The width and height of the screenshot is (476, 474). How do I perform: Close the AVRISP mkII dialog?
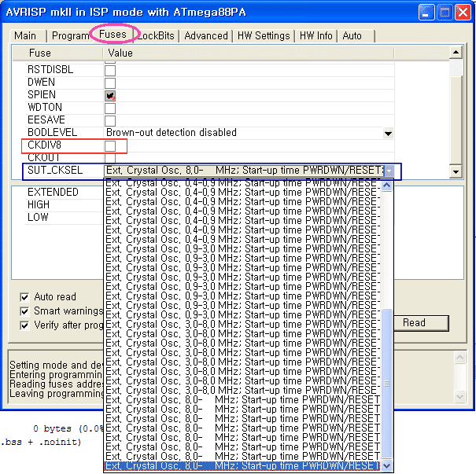[463, 13]
